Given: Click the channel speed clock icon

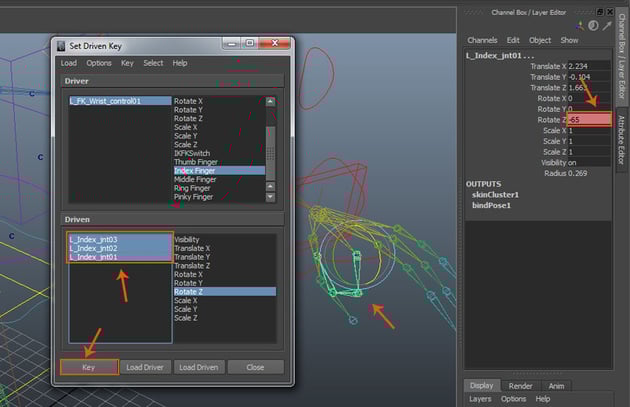Looking at the screenshot, I should tap(592, 25).
